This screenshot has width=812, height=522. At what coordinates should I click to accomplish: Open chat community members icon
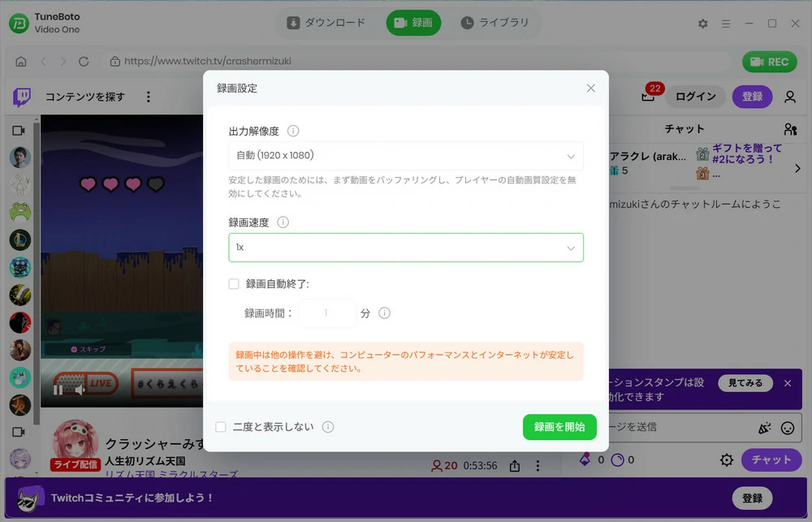(790, 129)
